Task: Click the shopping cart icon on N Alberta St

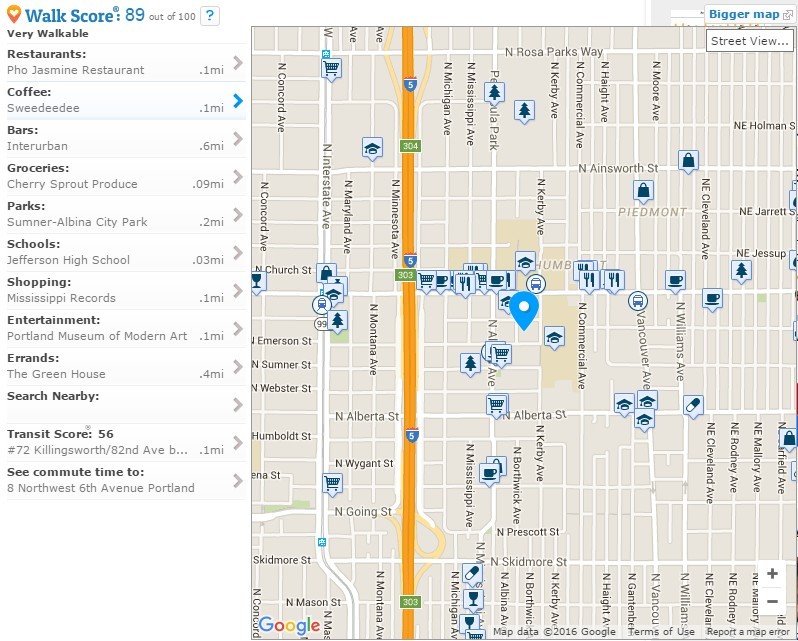Action: coord(496,405)
